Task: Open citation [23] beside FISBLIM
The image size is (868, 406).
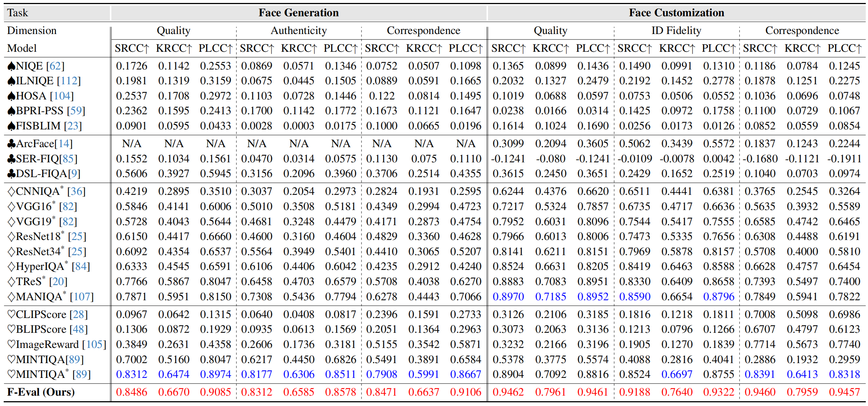Action: click(73, 126)
